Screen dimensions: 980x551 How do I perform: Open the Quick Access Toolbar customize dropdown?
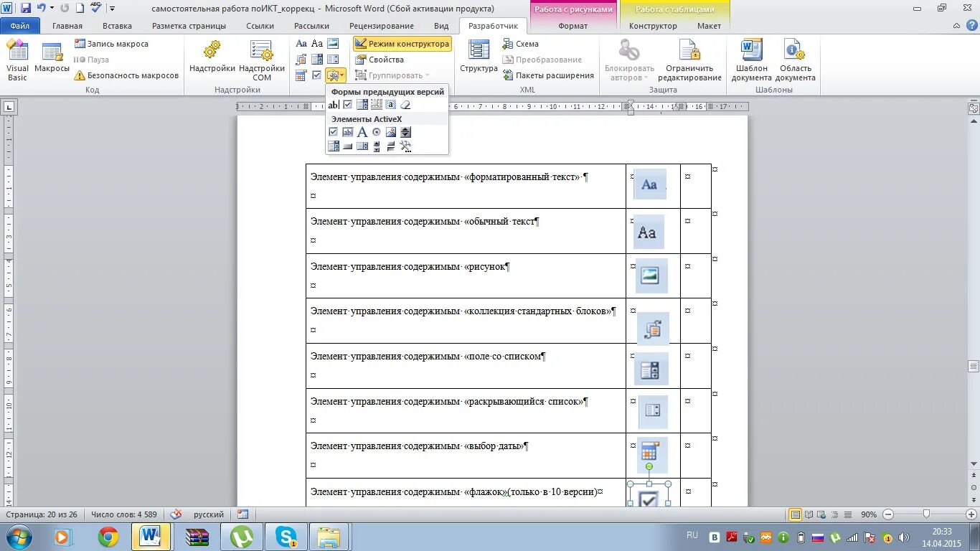coord(112,9)
